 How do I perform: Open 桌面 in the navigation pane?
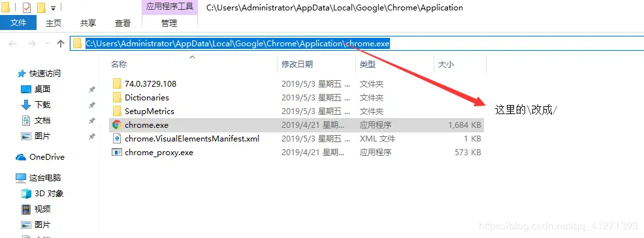pyautogui.click(x=42, y=89)
